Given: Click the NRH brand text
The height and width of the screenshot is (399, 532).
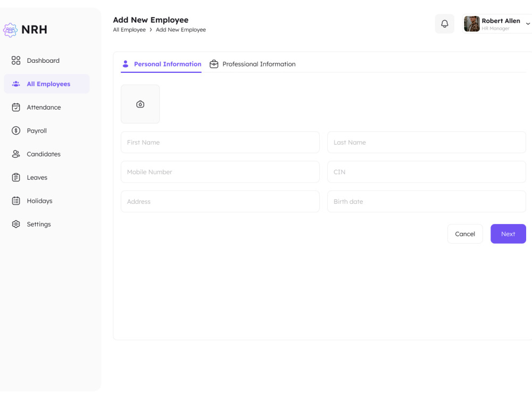Looking at the screenshot, I should tap(34, 30).
